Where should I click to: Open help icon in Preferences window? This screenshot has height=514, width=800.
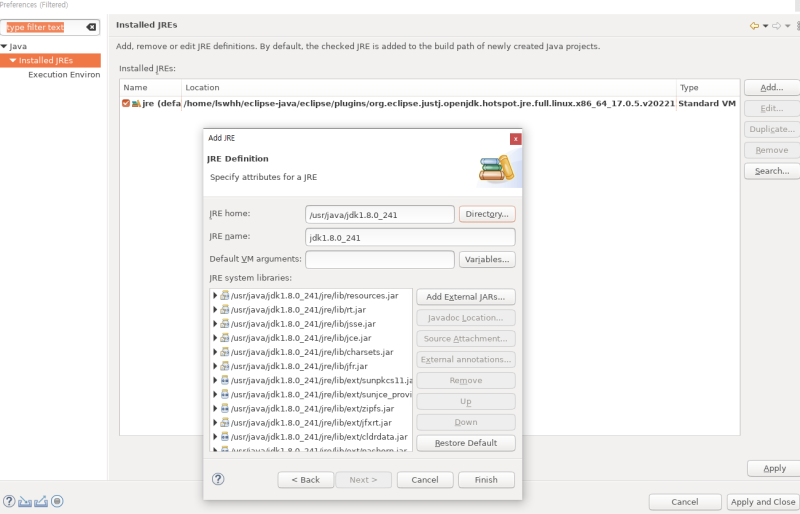pos(9,501)
